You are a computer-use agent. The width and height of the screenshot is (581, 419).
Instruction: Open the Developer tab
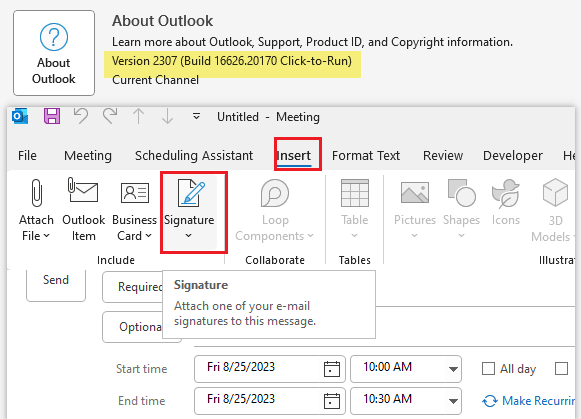tap(513, 156)
